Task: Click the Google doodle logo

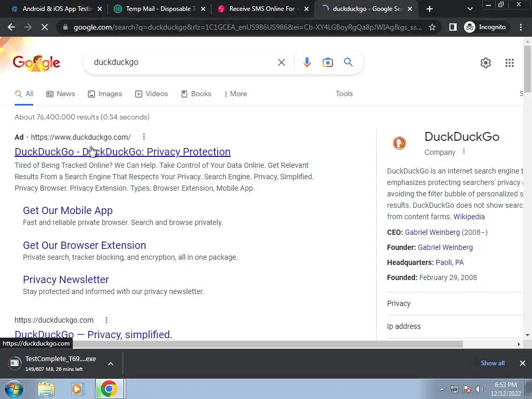Action: [36, 63]
